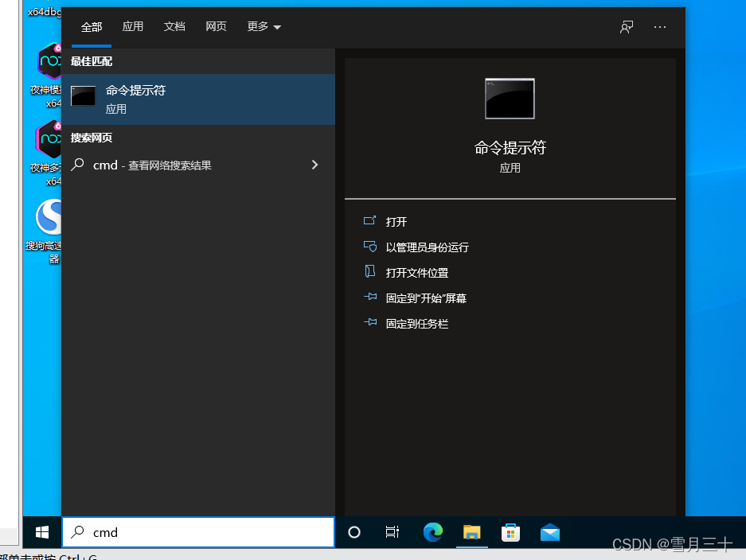
Task: Open the Mail app from the taskbar
Action: tap(550, 532)
